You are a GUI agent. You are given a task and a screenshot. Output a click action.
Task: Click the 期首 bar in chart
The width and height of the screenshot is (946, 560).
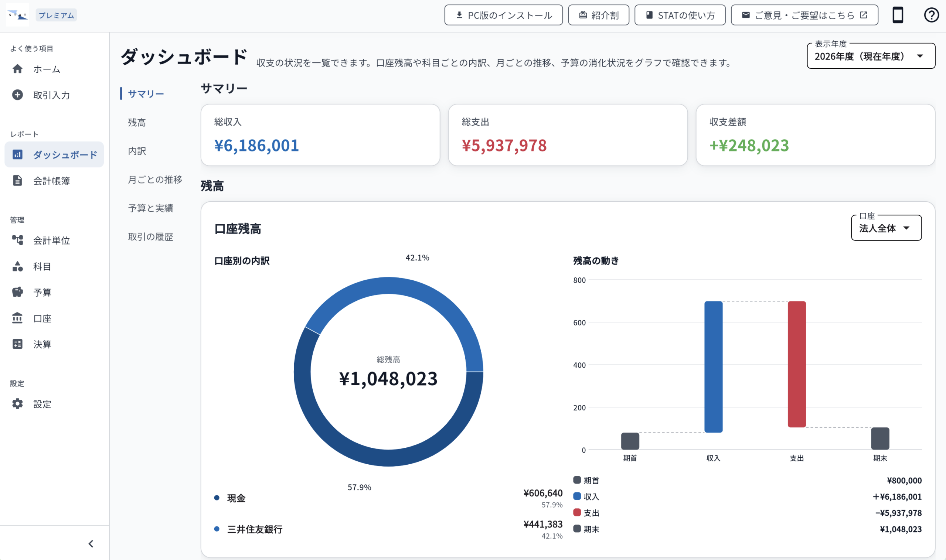630,441
